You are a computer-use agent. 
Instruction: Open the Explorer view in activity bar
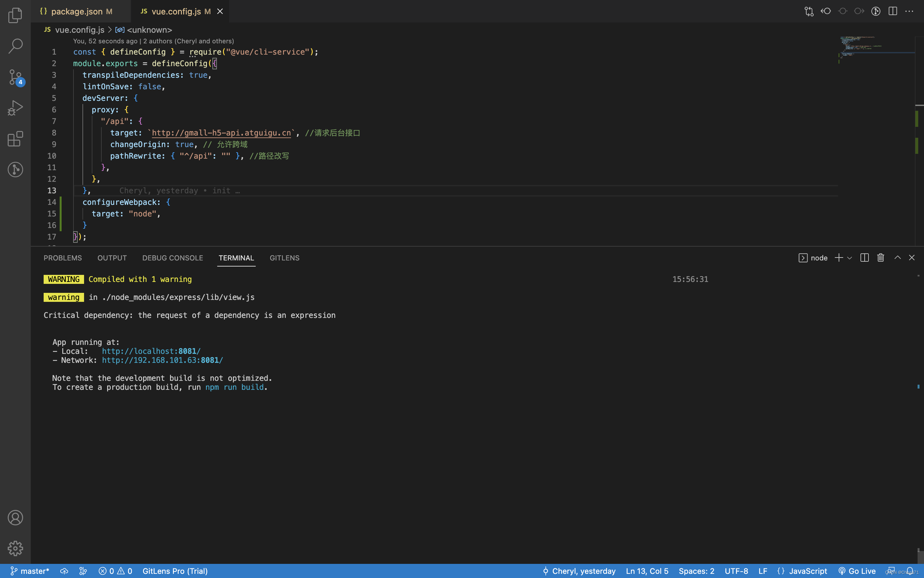click(x=15, y=15)
